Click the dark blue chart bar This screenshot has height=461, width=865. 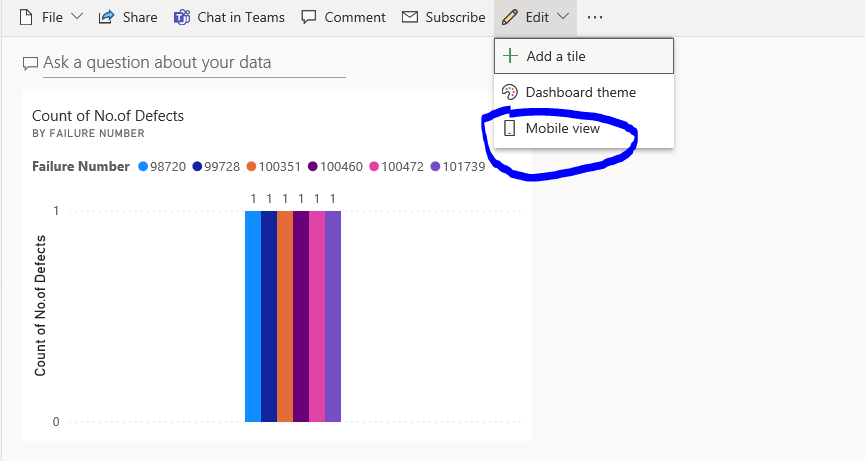pos(269,316)
